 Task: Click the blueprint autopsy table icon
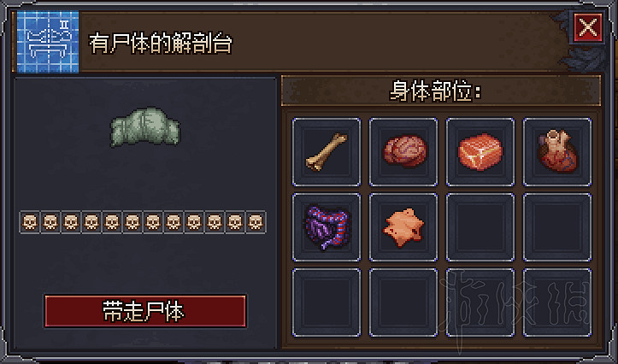coord(48,42)
